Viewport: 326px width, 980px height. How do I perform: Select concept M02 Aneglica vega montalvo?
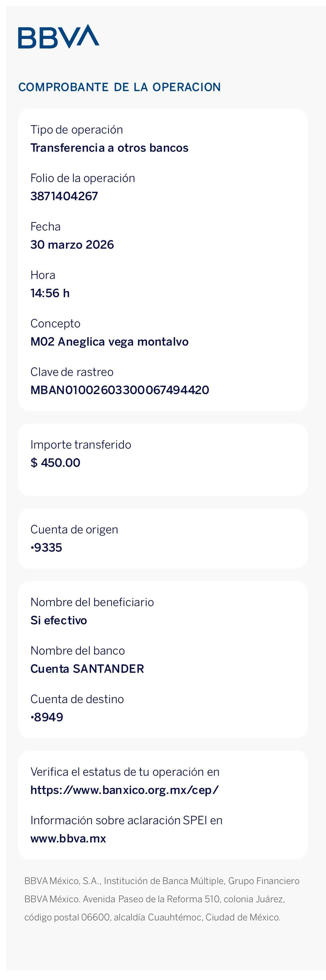pos(109,342)
